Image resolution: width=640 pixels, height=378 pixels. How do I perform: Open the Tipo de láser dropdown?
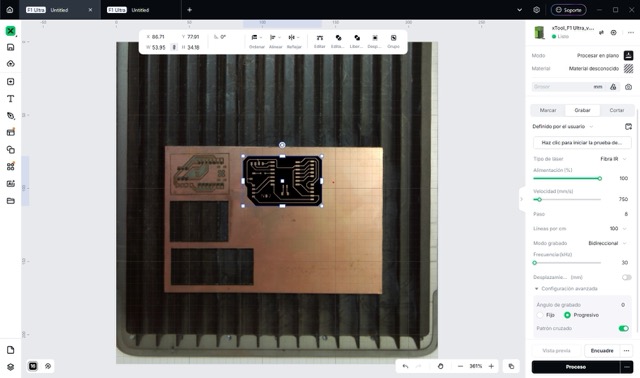pos(613,159)
